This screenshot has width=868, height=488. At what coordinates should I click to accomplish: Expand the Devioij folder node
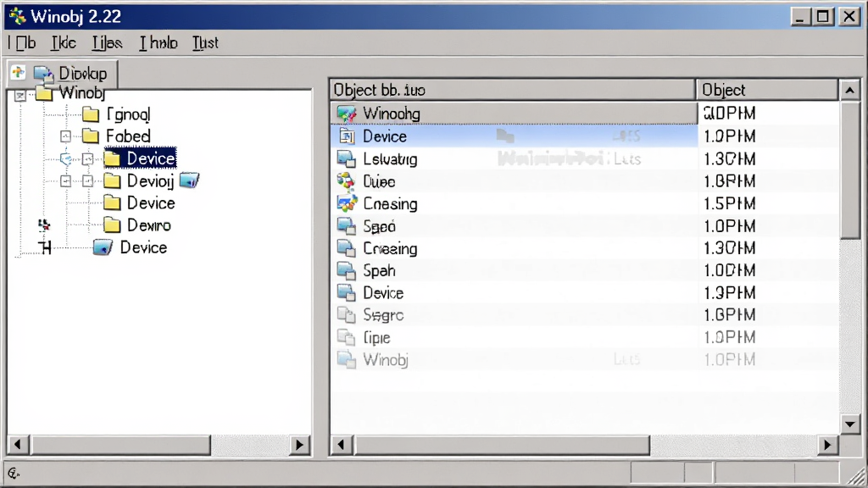point(87,181)
